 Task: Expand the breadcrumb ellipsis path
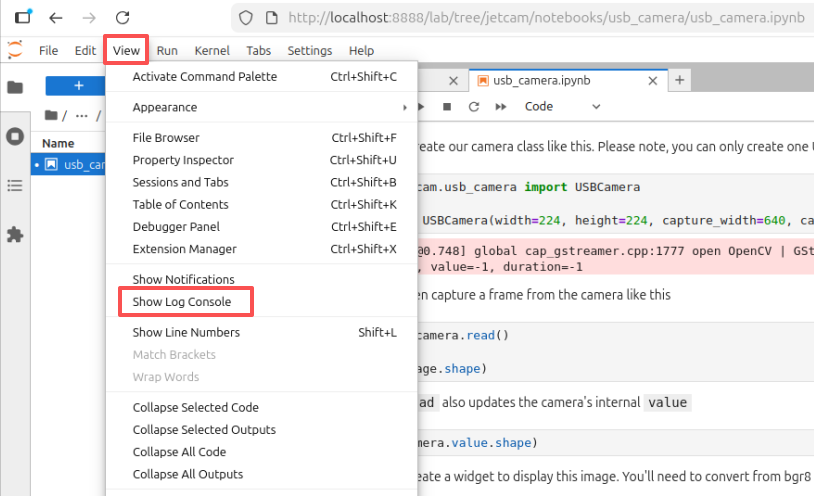coord(82,115)
